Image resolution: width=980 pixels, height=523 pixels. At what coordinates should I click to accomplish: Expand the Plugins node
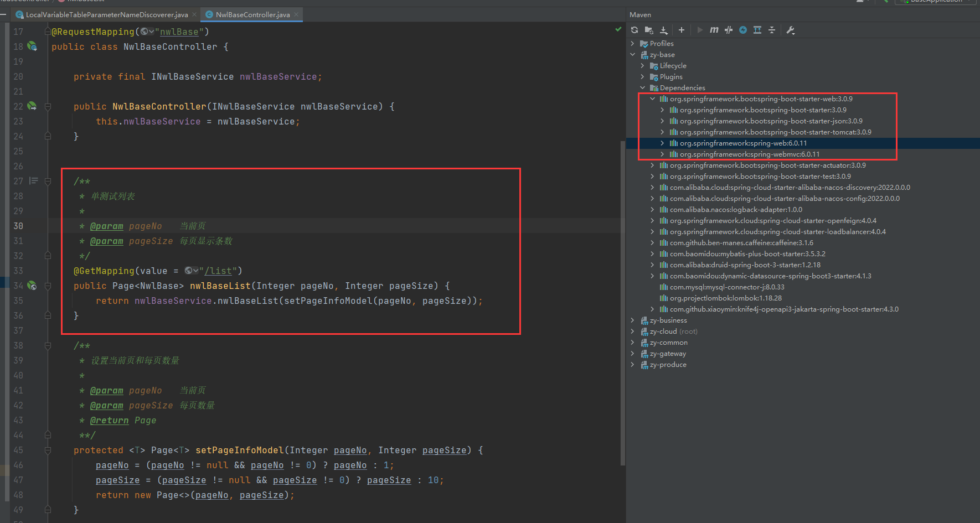(642, 76)
